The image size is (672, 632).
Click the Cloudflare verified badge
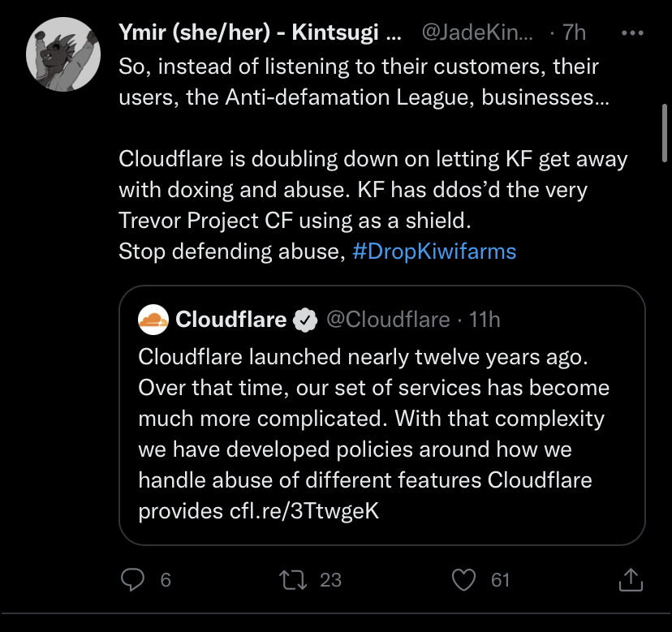[304, 320]
